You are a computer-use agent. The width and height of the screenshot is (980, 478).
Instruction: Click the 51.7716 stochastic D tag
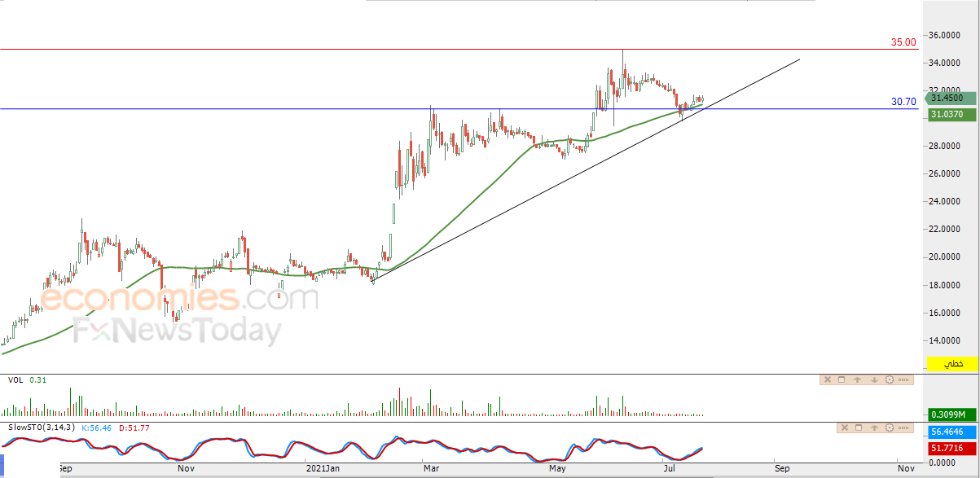click(x=952, y=448)
